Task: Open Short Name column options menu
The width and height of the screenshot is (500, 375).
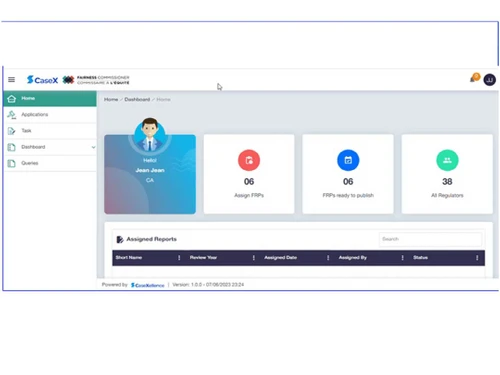Action: click(179, 258)
